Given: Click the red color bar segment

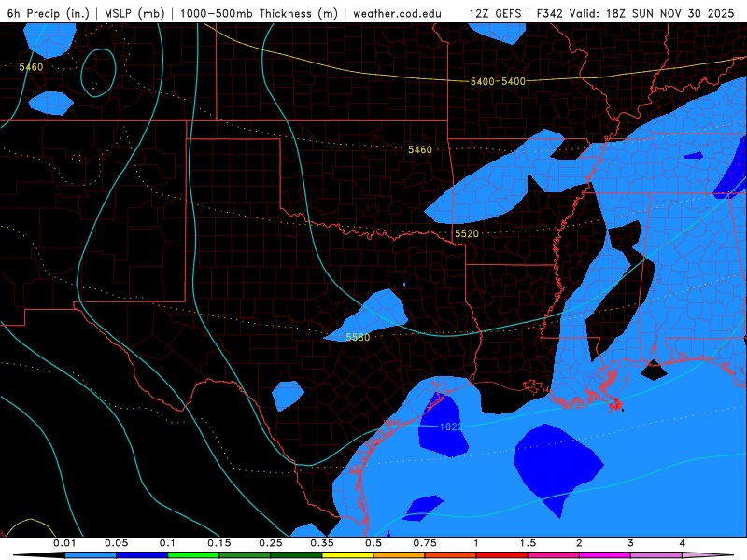Looking at the screenshot, I should 502,555.
